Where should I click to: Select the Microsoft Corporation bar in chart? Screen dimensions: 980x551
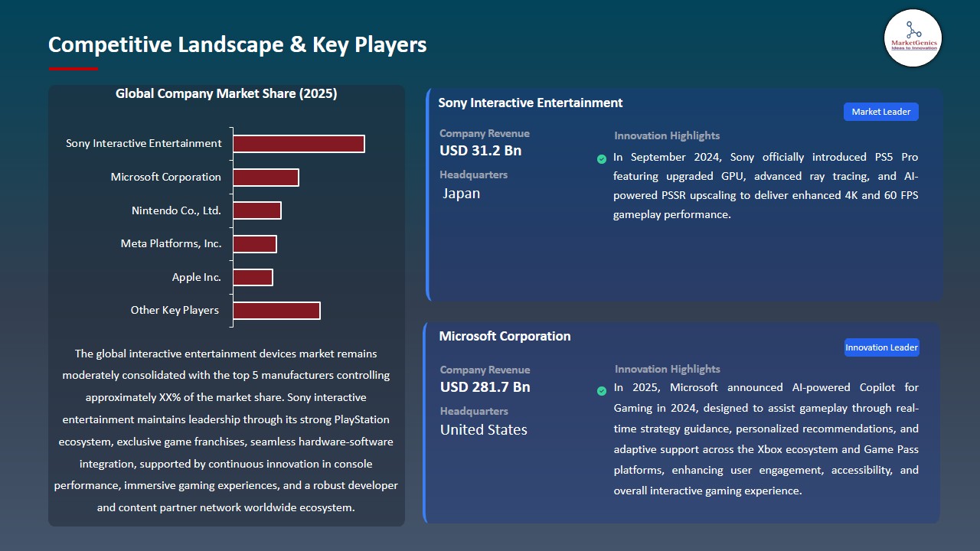click(x=266, y=178)
